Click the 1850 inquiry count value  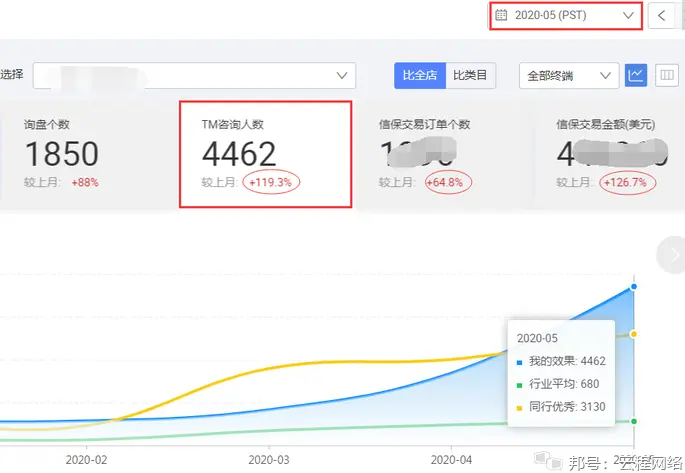(62, 154)
